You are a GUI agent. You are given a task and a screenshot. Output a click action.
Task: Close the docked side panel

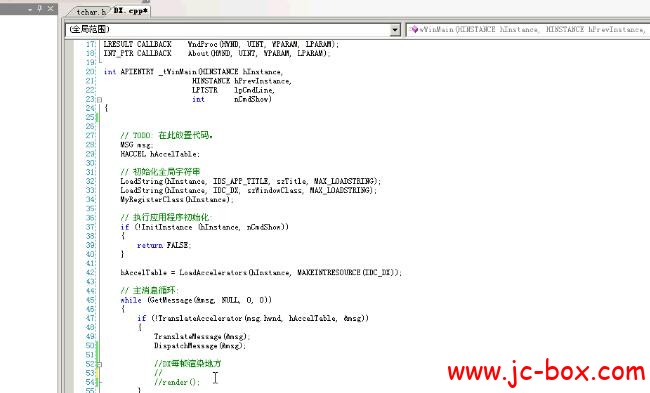(x=50, y=8)
